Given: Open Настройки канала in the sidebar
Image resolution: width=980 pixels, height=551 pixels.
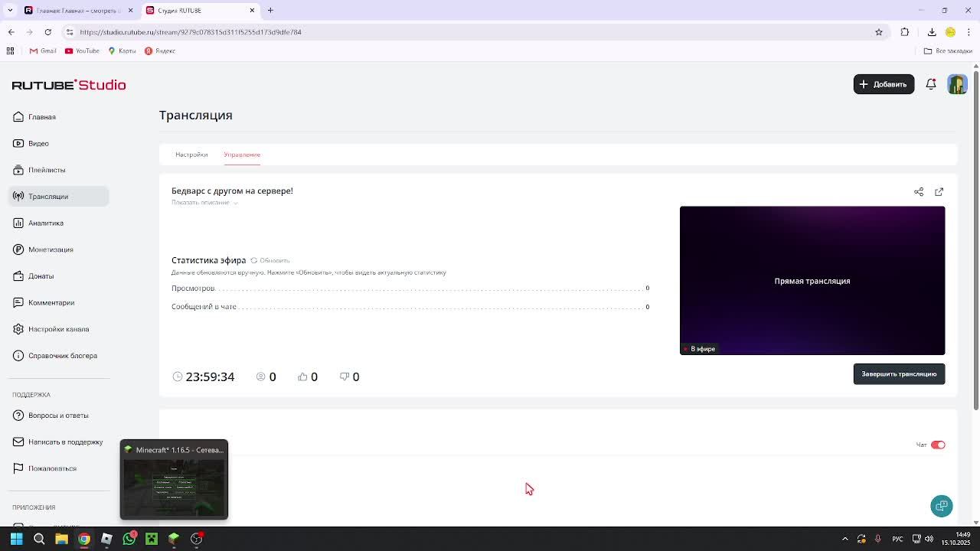Looking at the screenshot, I should click(x=59, y=329).
